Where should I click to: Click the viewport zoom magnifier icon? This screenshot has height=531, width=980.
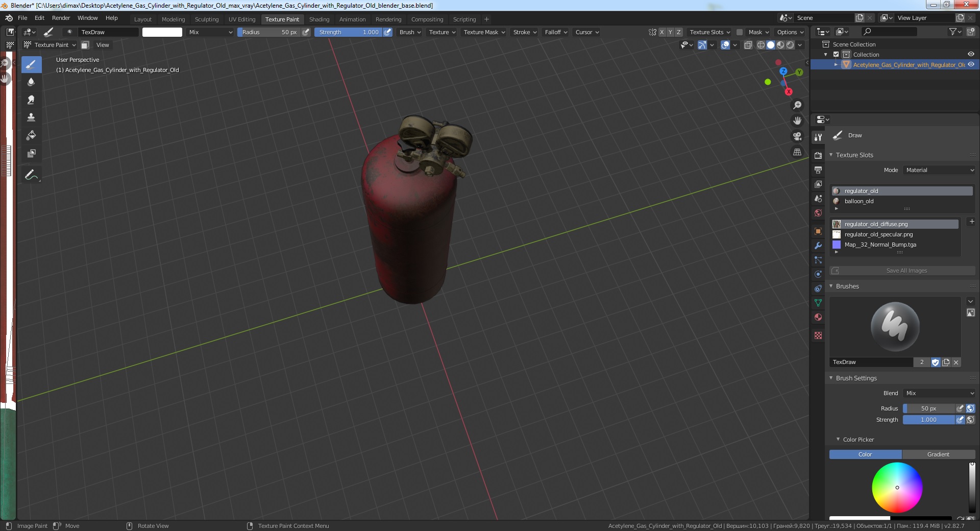point(797,105)
